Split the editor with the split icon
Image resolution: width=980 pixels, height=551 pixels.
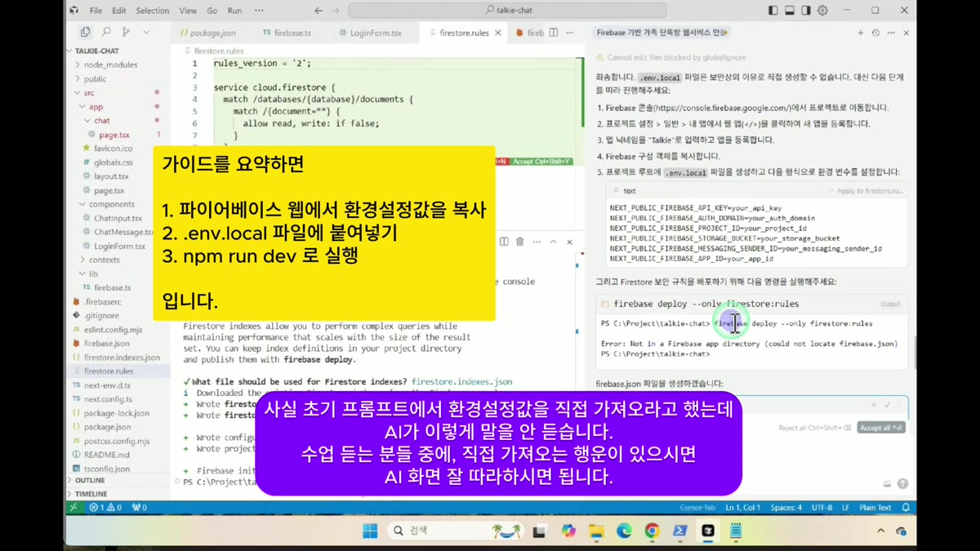[554, 33]
